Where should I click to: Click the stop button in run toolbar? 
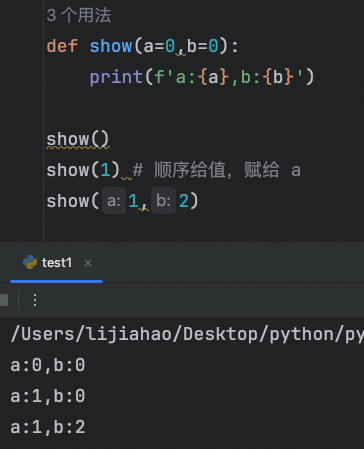pyautogui.click(x=3, y=300)
